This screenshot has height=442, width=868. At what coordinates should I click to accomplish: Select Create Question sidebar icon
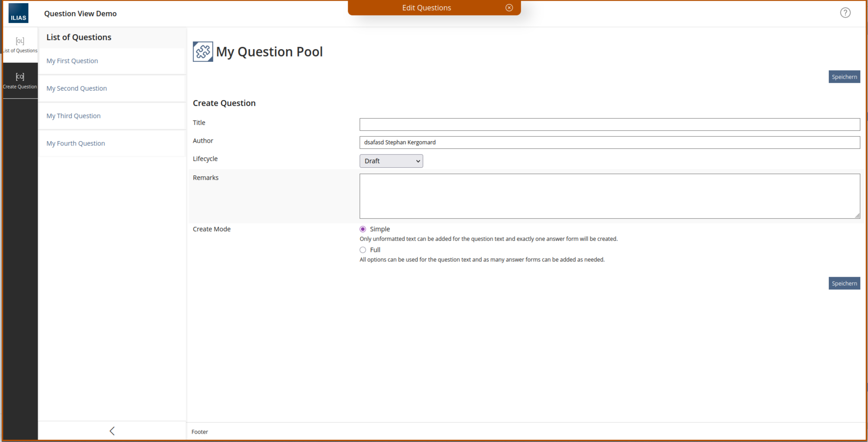click(x=20, y=81)
